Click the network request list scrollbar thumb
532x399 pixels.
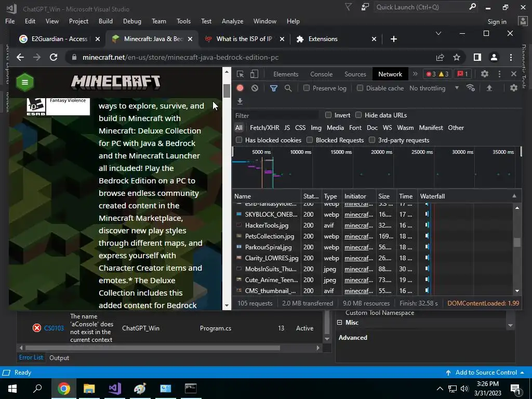tap(517, 242)
